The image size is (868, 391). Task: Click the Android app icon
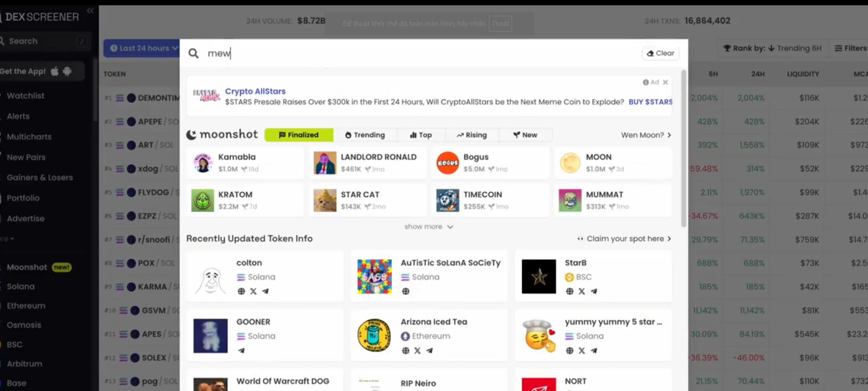point(67,71)
